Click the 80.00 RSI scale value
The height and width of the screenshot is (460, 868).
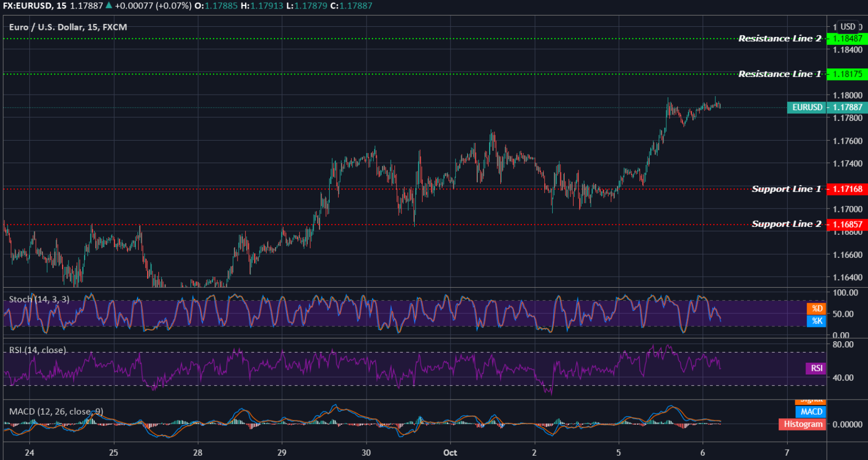(843, 344)
